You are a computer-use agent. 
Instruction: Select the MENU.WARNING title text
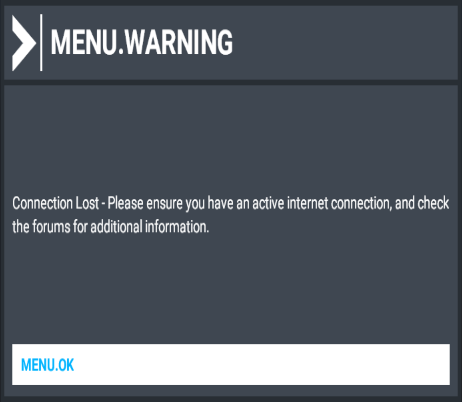point(141,42)
